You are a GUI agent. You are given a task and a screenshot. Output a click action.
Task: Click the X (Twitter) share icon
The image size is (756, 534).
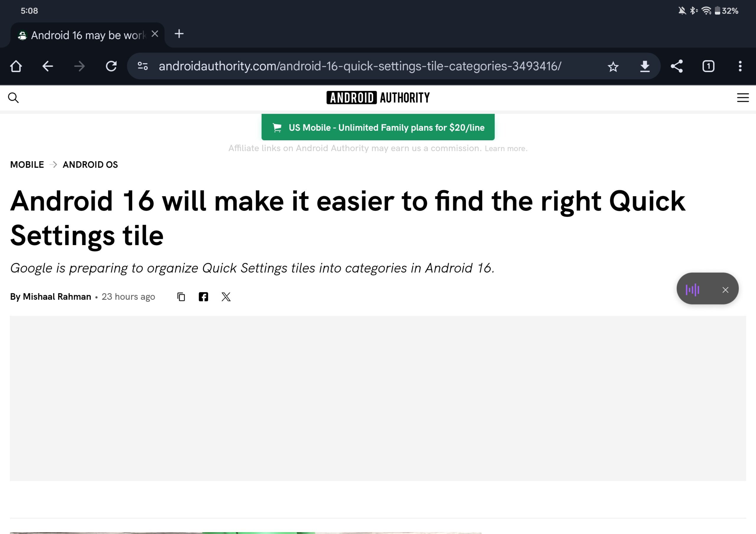pos(226,296)
